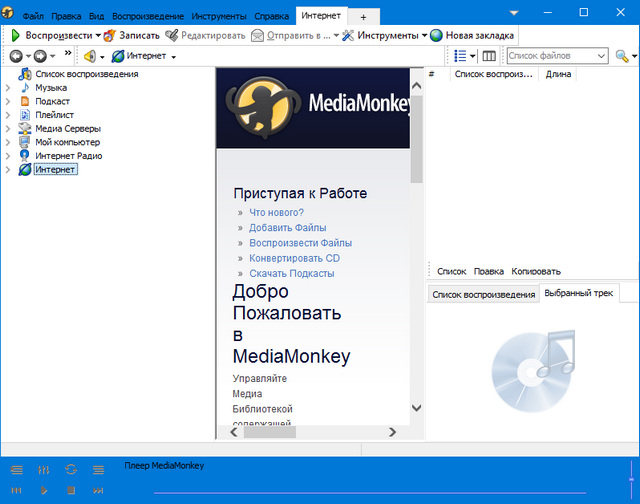The image size is (640, 504).
Task: Toggle repeat mode in the player bar
Action: click(x=71, y=469)
